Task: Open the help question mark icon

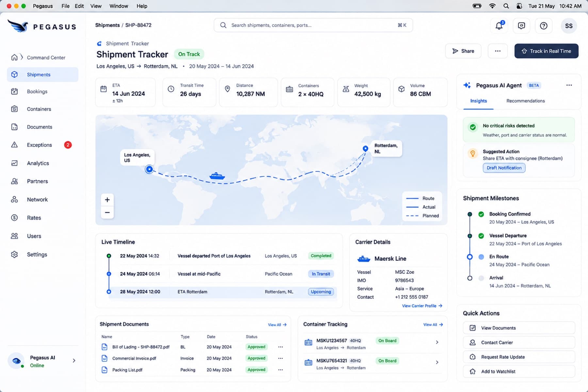Action: [544, 25]
